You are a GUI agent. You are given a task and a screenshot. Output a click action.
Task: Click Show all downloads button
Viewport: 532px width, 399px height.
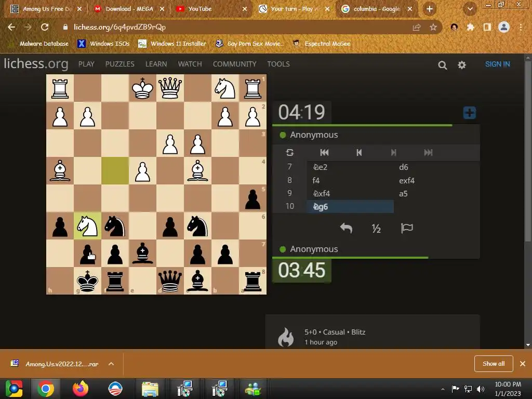click(x=494, y=364)
